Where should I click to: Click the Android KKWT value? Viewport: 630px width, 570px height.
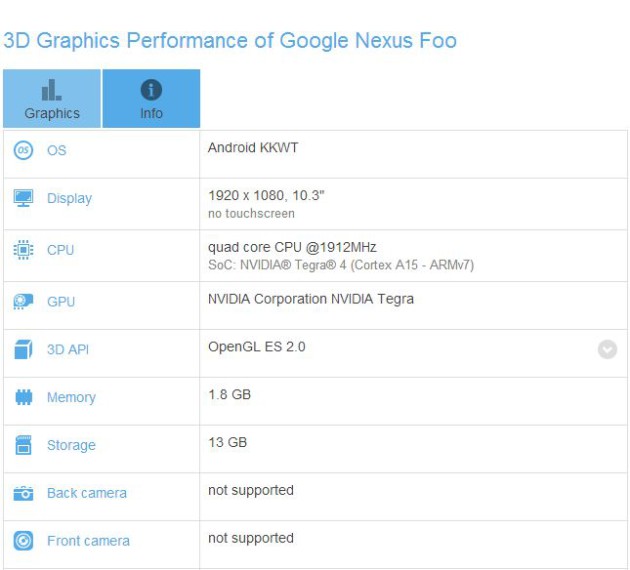coord(253,147)
